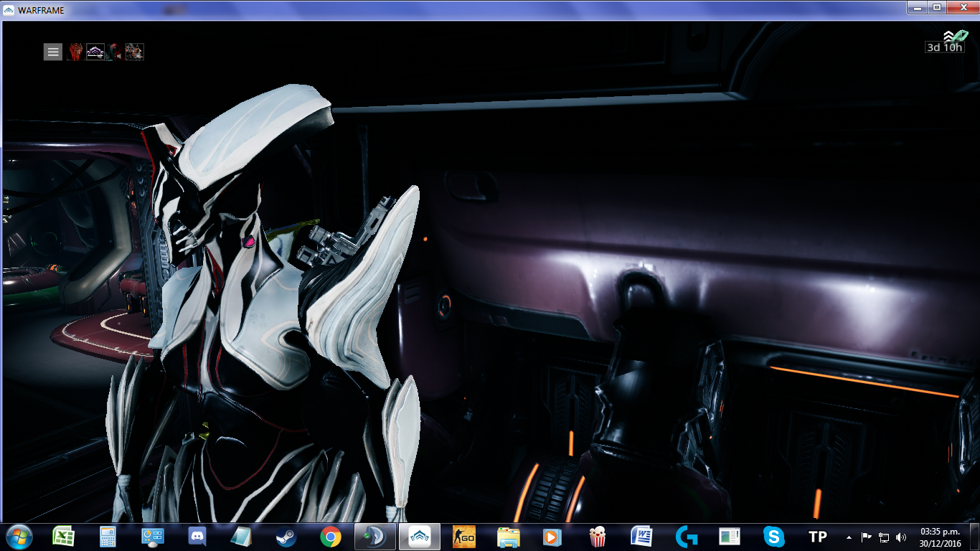The width and height of the screenshot is (980, 551).
Task: Launch Popcorn Time from the taskbar
Action: [x=597, y=537]
